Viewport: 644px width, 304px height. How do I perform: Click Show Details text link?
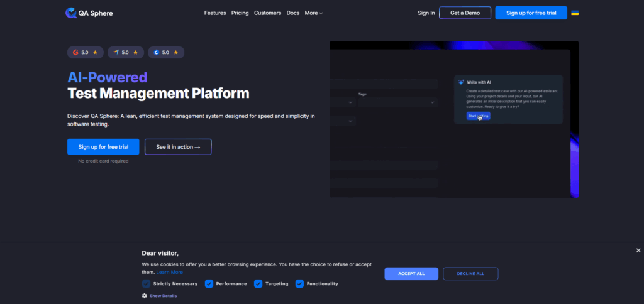click(x=163, y=296)
